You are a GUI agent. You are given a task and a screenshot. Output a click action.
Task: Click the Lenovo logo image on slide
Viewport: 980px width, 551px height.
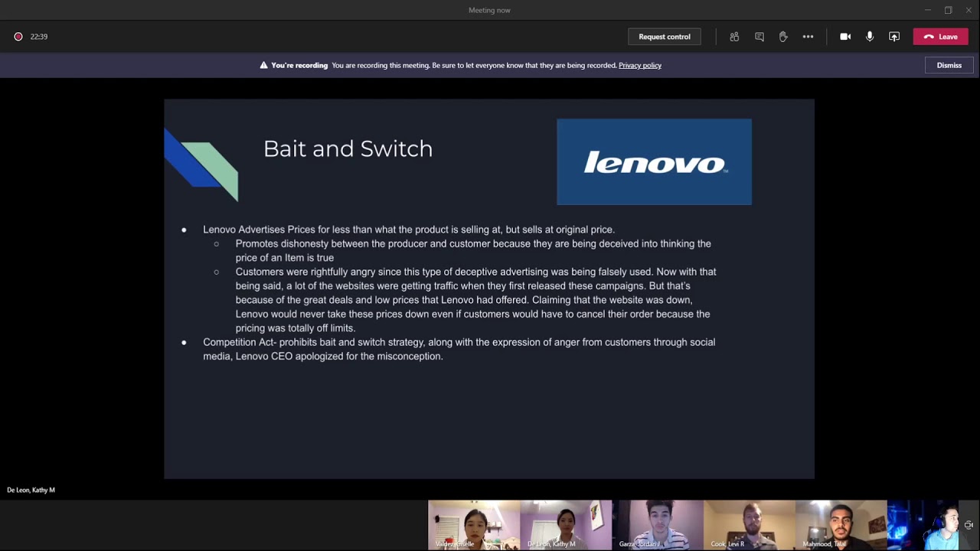click(654, 161)
